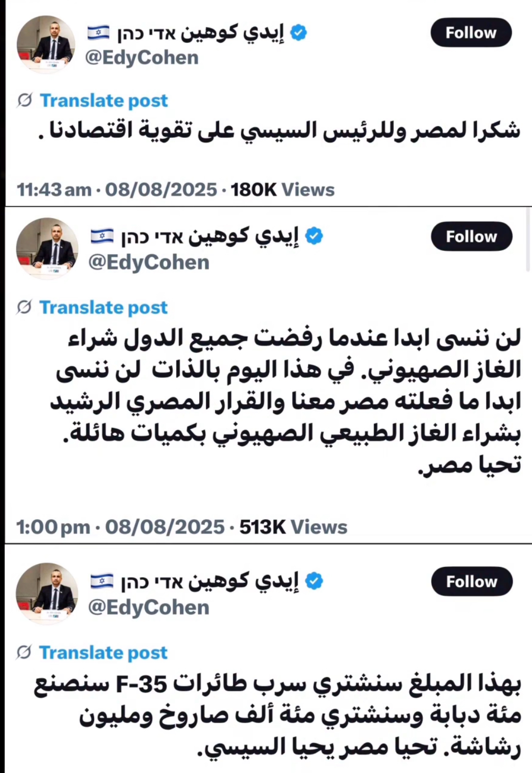
Task: Open the profile picture on the middle post
Action: 47,248
